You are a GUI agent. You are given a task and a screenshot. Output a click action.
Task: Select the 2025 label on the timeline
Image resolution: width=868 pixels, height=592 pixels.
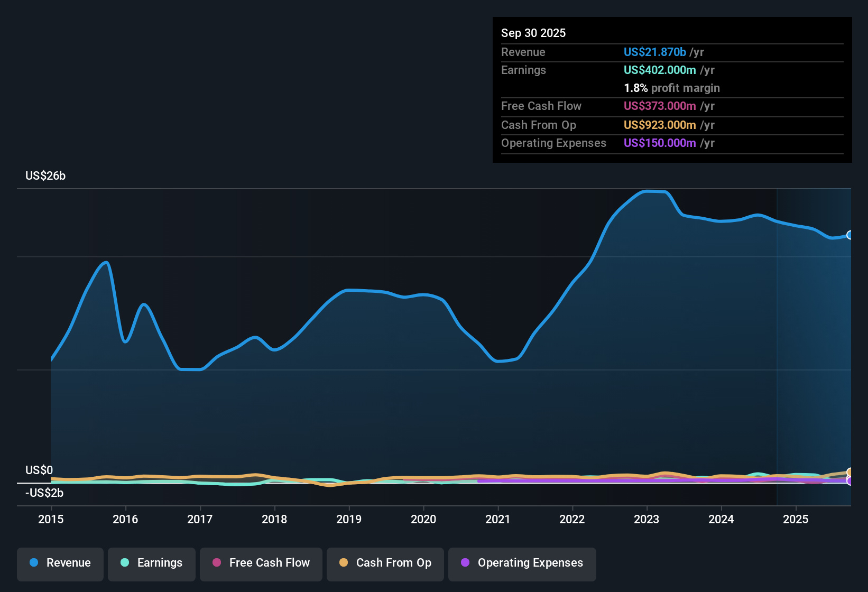pos(796,520)
